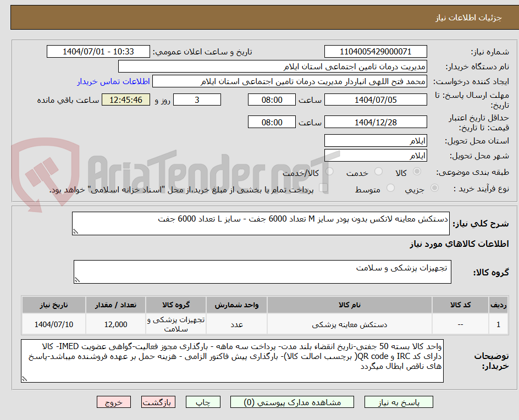The width and height of the screenshot is (519, 420).
Task: Click the ساعت field showing 08:00
Action: pyautogui.click(x=272, y=100)
